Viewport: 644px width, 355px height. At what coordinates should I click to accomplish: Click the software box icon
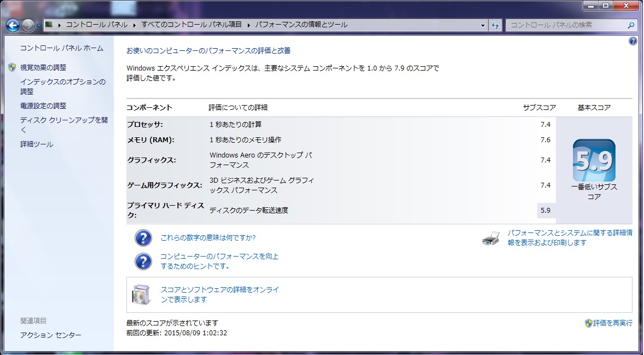click(142, 294)
